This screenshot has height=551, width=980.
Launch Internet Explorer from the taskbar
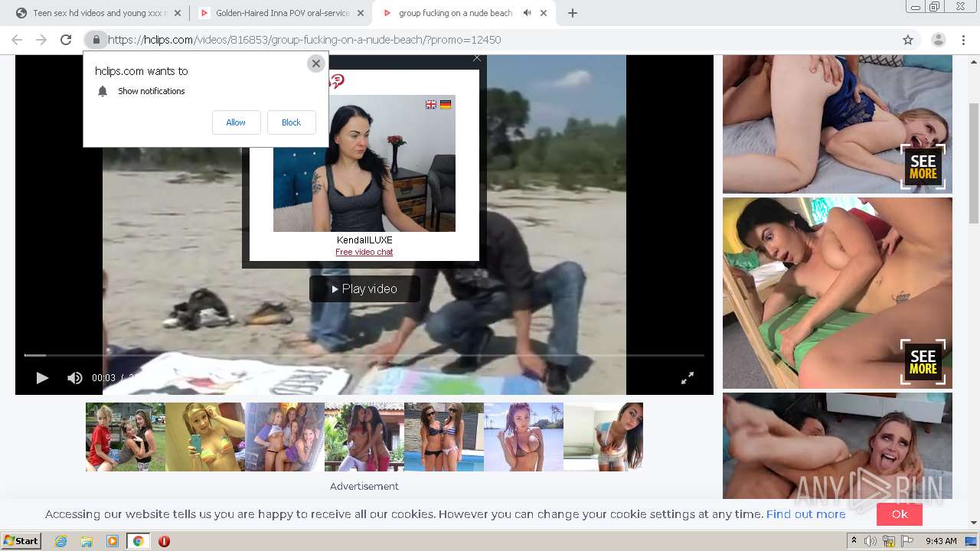[60, 541]
